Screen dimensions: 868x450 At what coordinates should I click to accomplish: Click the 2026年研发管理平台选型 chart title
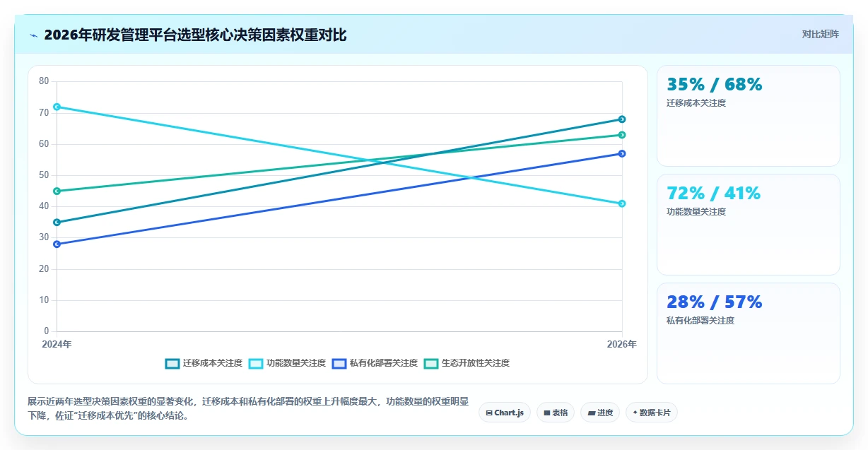click(x=195, y=35)
